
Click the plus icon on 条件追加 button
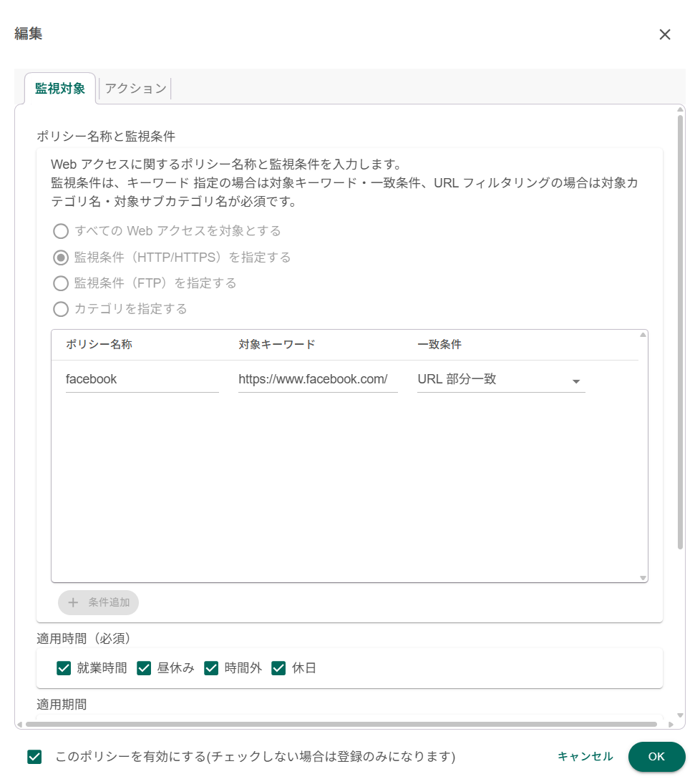point(72,603)
